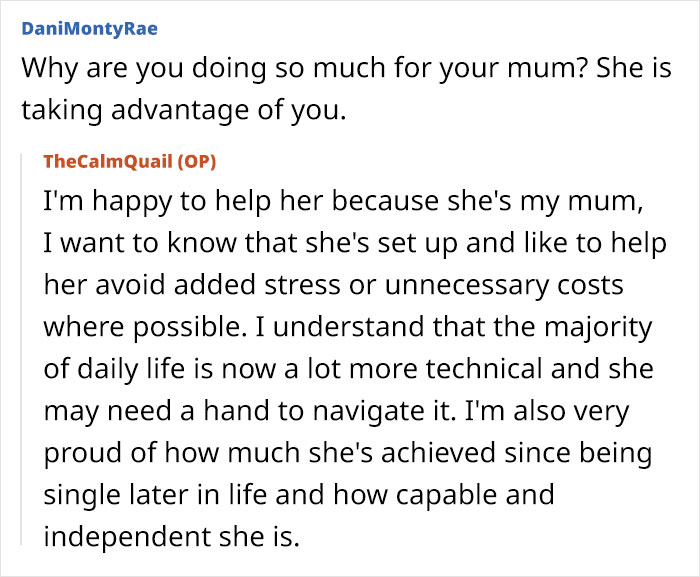Click the "(OP)" label beside TheCalmQuail
Viewport: 700px width, 577px height.
[x=198, y=162]
